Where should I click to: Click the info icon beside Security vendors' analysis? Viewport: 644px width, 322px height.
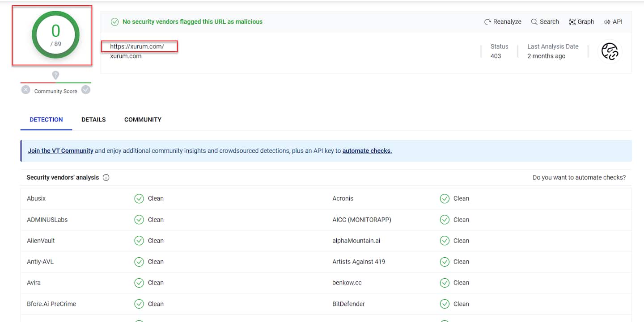pyautogui.click(x=106, y=178)
